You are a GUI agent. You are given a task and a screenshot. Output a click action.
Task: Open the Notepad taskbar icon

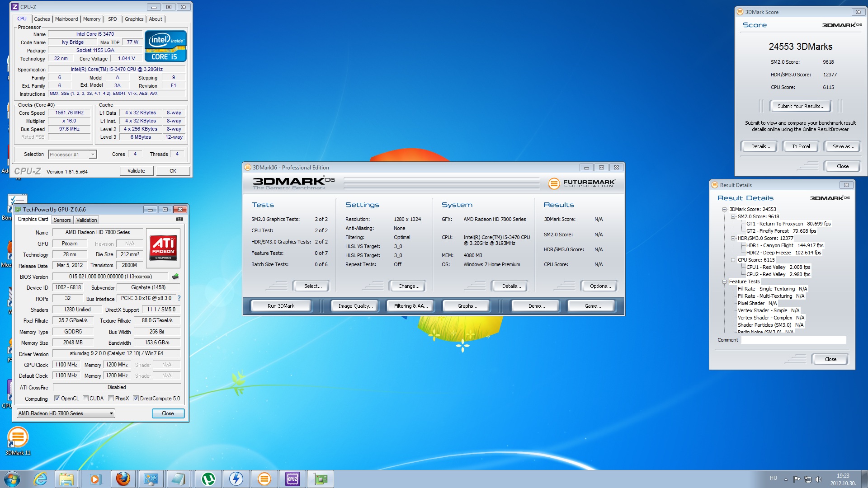point(178,479)
